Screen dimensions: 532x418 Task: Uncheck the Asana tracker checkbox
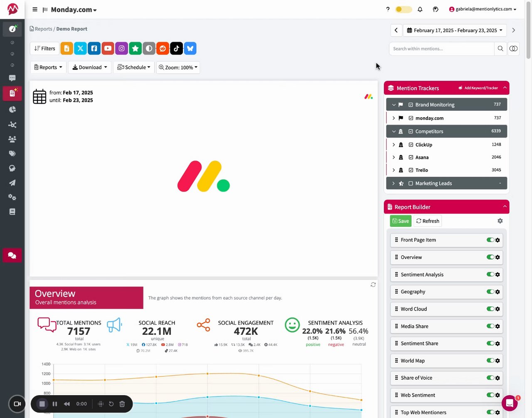click(411, 158)
